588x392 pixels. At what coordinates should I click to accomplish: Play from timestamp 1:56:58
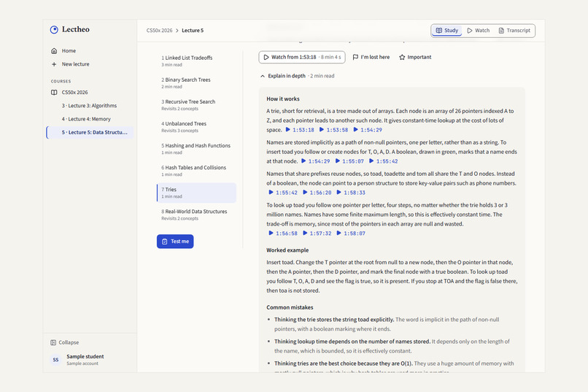tap(283, 234)
